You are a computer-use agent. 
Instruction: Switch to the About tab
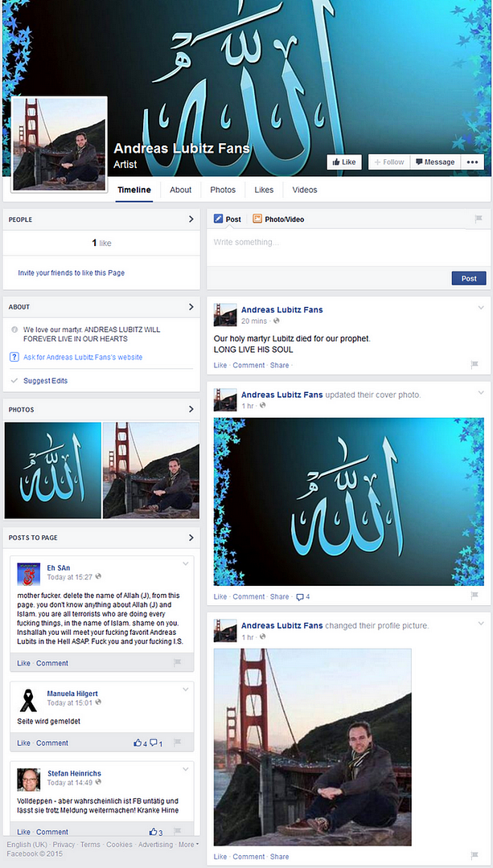[x=181, y=190]
